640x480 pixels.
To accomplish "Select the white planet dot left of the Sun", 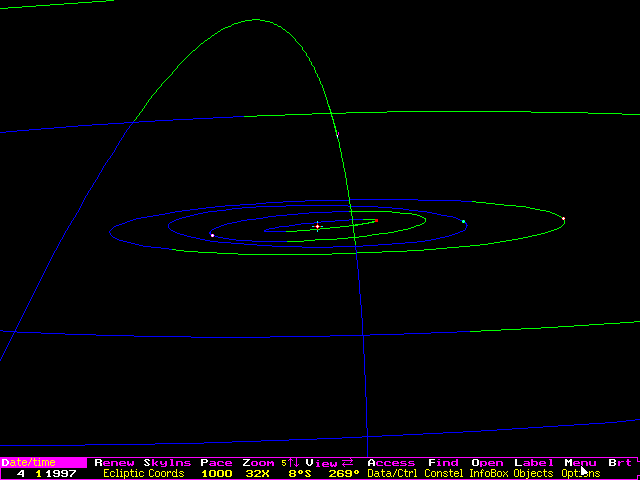I will [212, 235].
